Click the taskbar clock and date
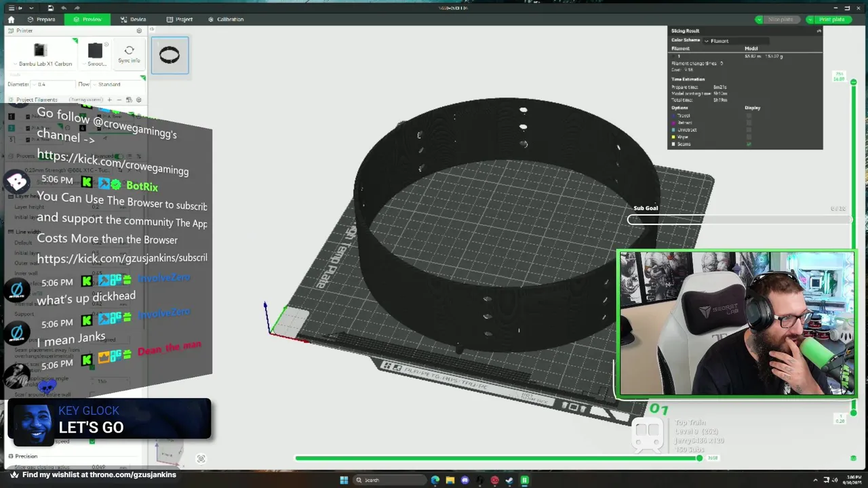The image size is (868, 488). tap(851, 480)
